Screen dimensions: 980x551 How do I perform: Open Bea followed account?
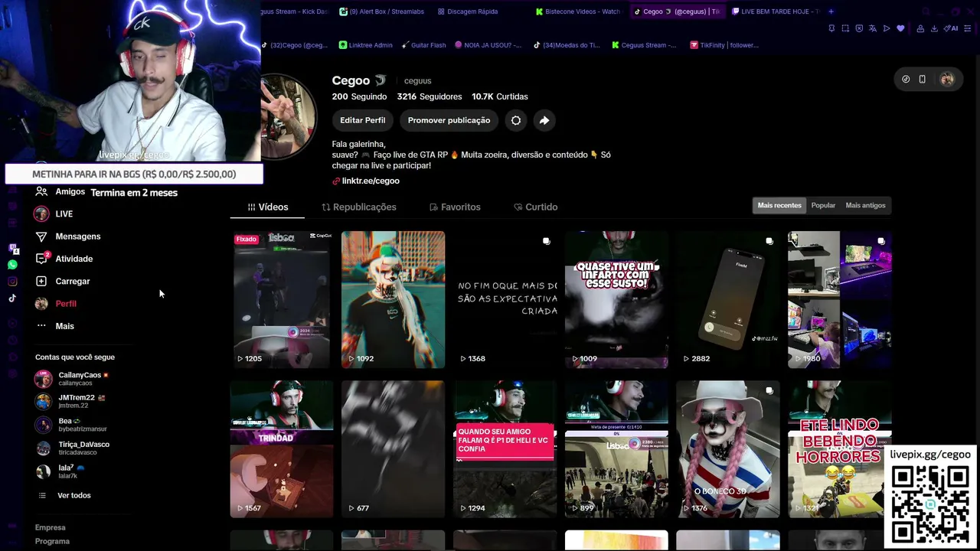pyautogui.click(x=71, y=425)
